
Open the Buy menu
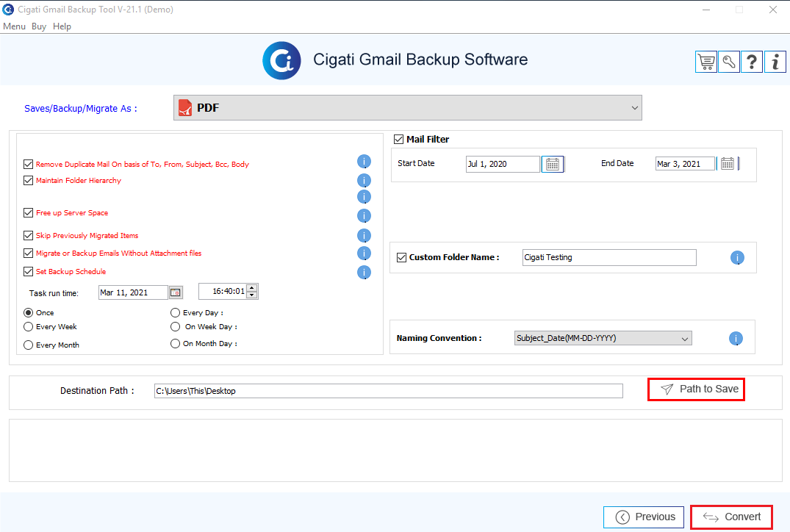(x=39, y=26)
